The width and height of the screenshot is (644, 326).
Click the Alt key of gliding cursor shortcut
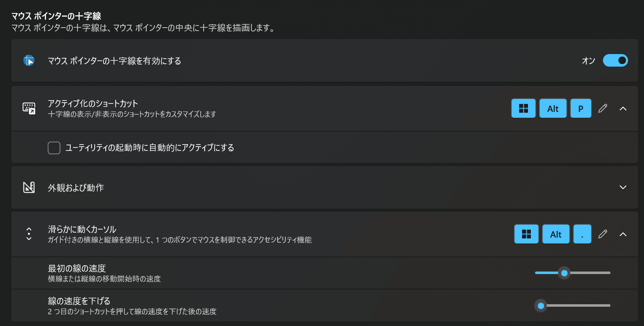tap(556, 234)
